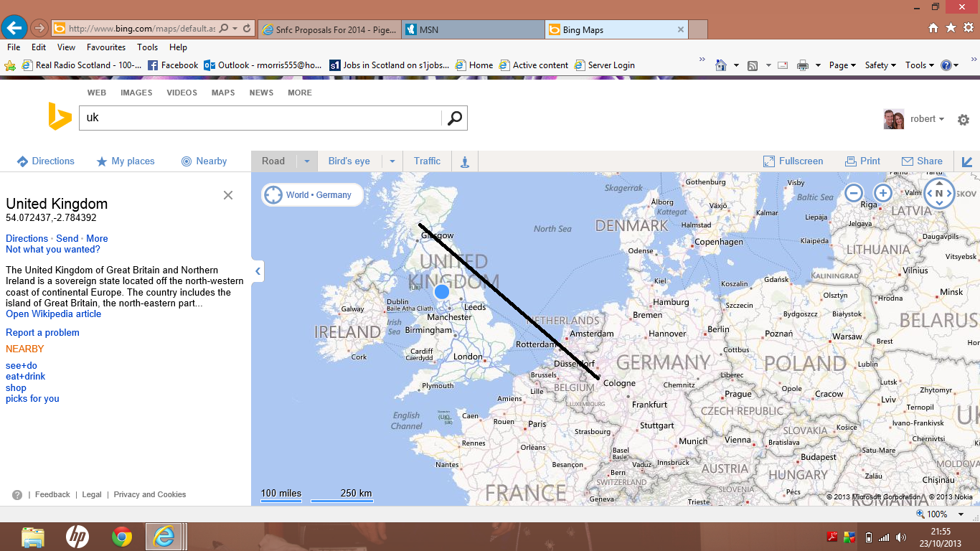
Task: Open the File menu
Action: click(14, 47)
